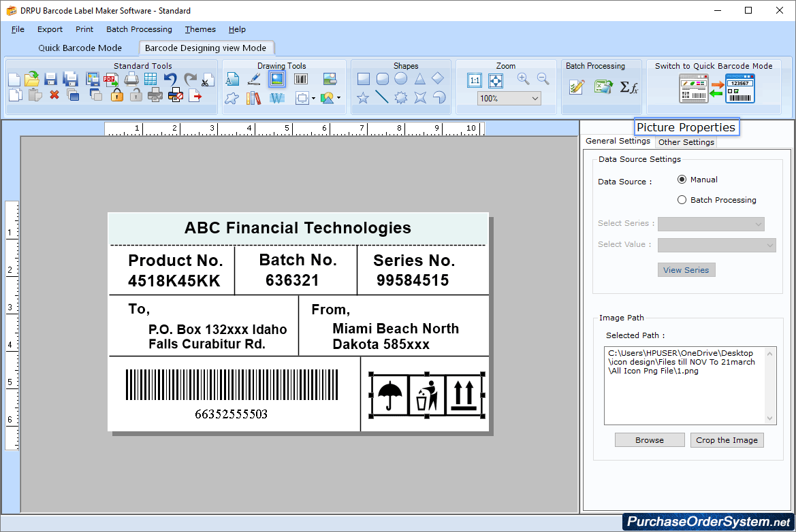
Task: Open the Select Value dropdown
Action: click(717, 245)
